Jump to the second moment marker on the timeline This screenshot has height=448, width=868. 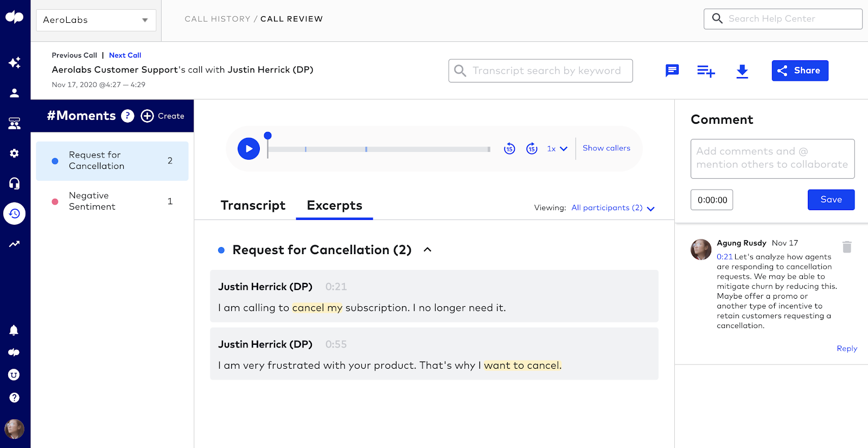(366, 149)
